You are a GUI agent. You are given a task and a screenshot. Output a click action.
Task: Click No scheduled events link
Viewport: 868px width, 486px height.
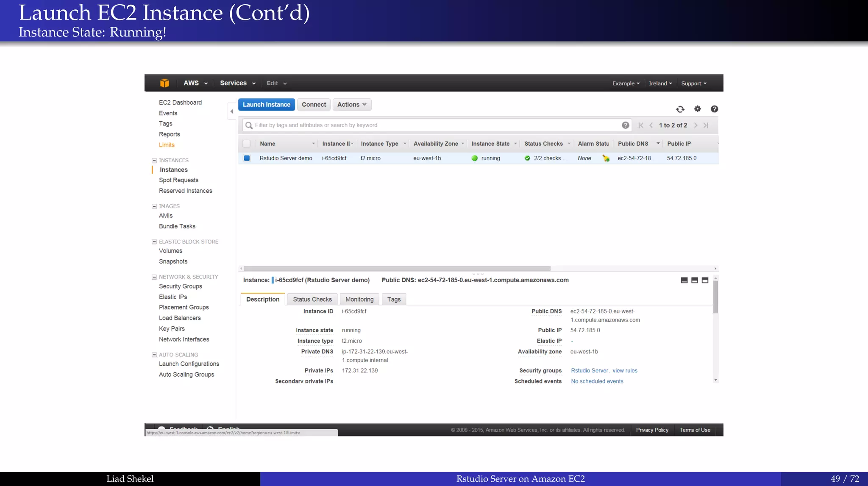(x=597, y=381)
